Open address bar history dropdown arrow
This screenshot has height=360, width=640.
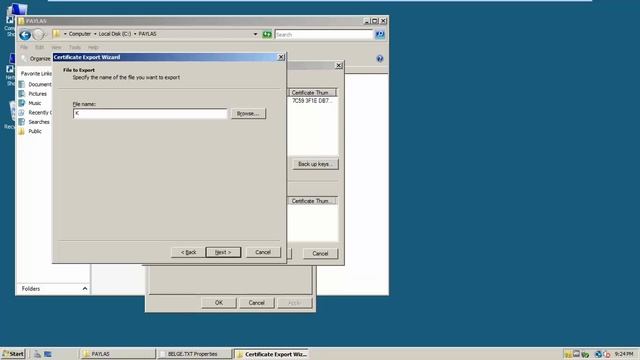(256, 34)
